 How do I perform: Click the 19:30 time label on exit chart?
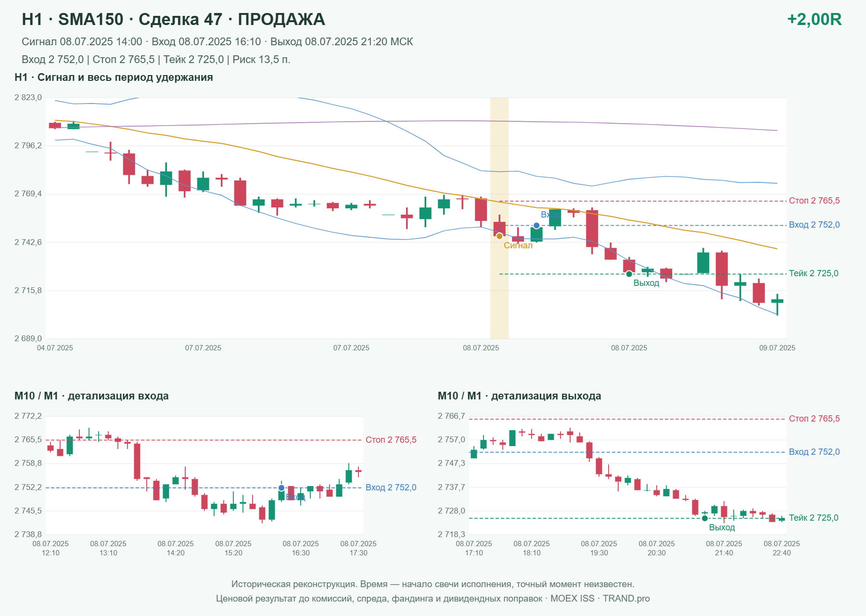[x=599, y=553]
